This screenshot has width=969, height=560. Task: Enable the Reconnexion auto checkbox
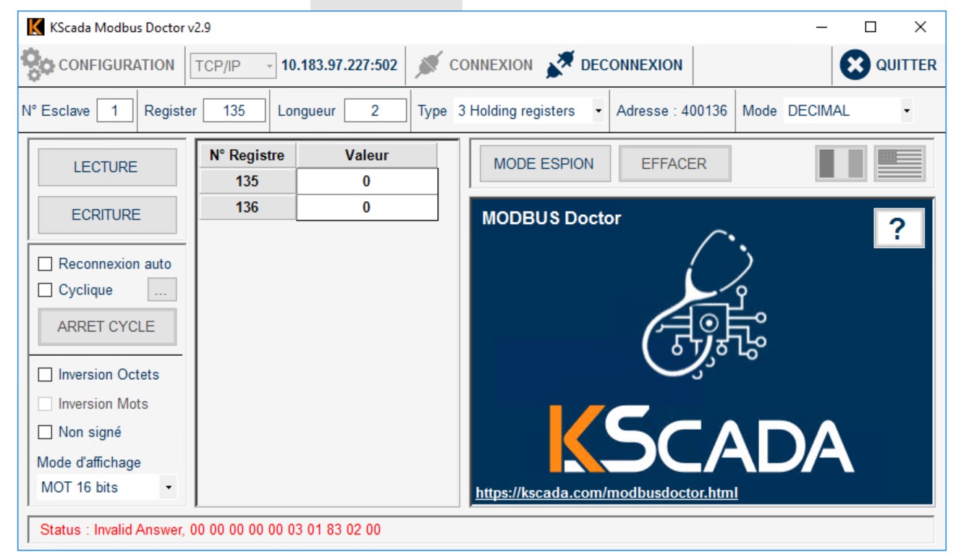(x=45, y=265)
